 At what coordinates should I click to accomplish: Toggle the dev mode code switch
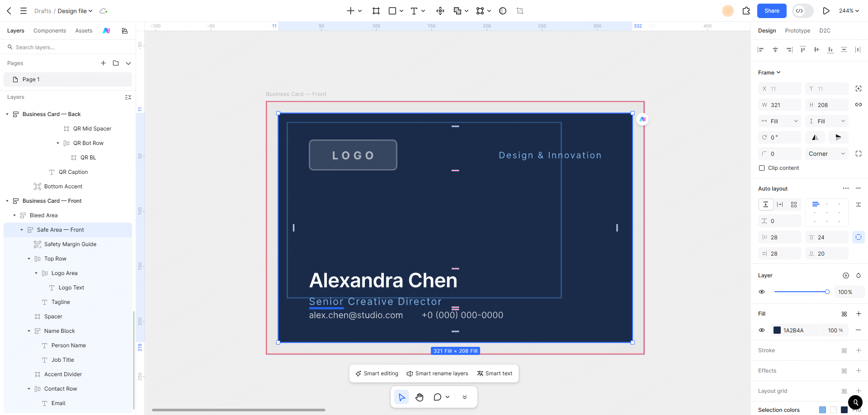coord(803,11)
